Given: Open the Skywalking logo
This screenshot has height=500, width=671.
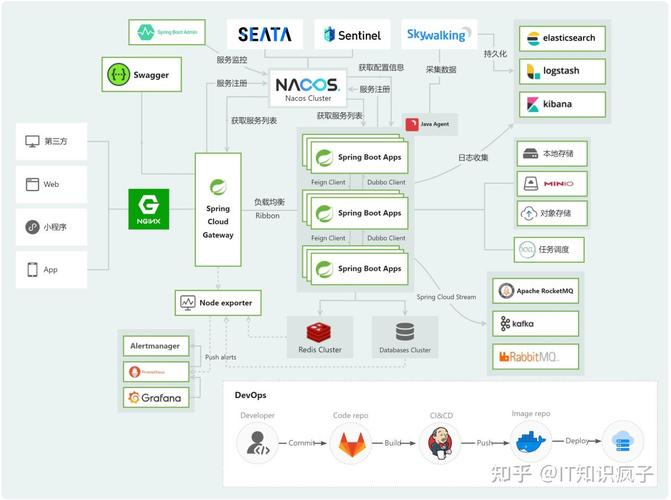Looking at the screenshot, I should pyautogui.click(x=439, y=34).
